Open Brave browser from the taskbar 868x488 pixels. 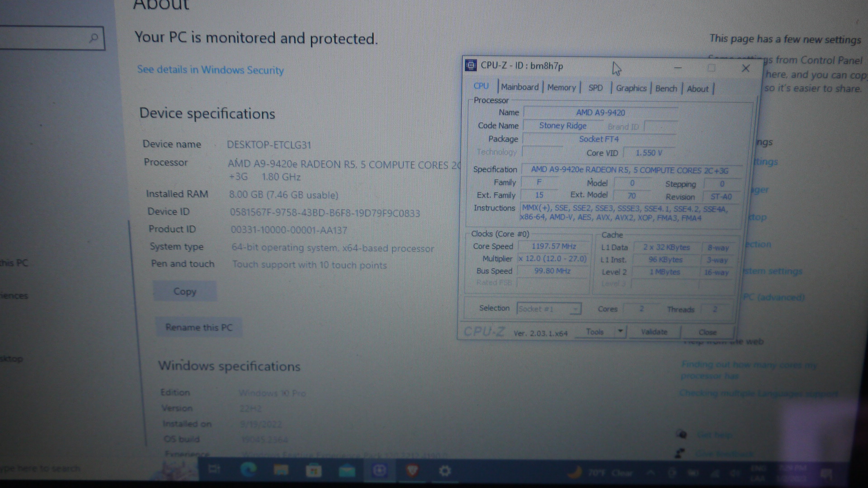coord(412,471)
